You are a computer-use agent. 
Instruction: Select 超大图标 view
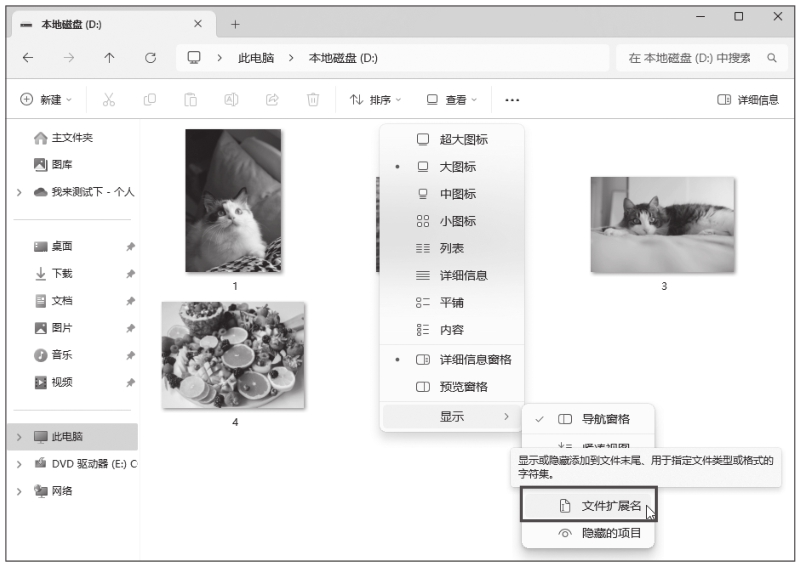click(x=452, y=139)
